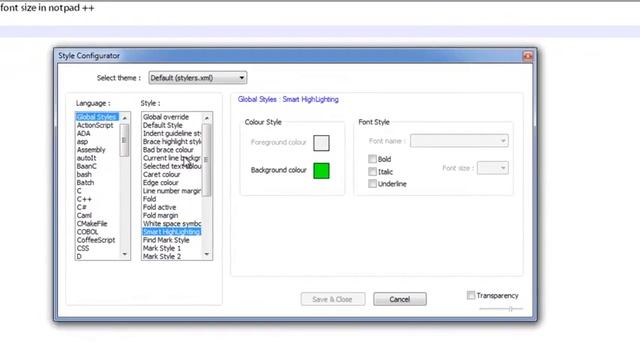
Task: Select Bad brace colour style
Action: [x=168, y=150]
